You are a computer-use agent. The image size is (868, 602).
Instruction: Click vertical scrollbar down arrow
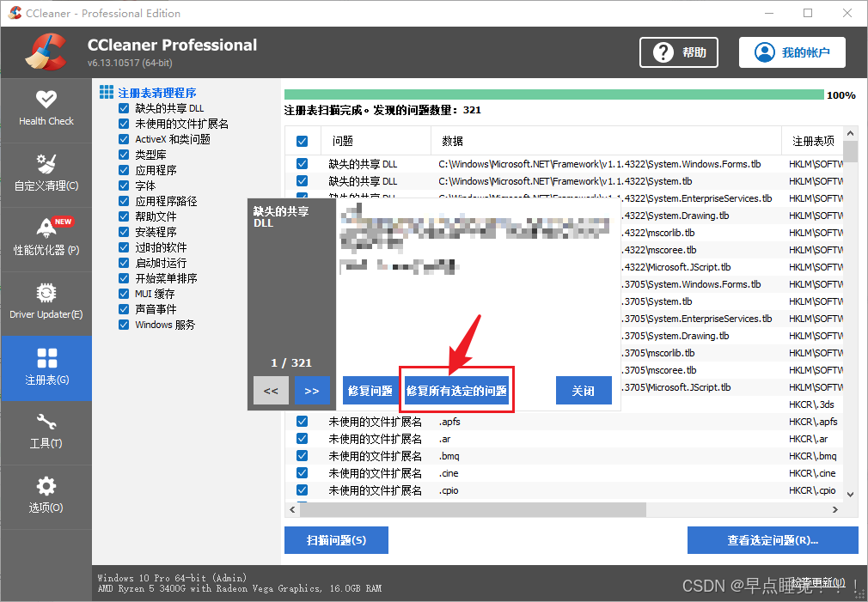point(850,494)
